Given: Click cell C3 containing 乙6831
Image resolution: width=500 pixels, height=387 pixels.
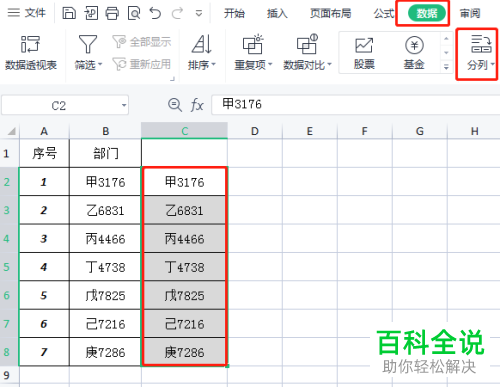Looking at the screenshot, I should click(x=185, y=211).
